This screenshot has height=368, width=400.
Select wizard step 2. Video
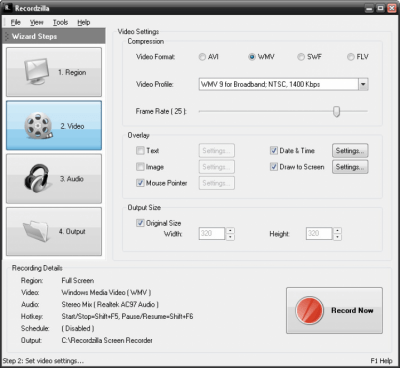[x=54, y=125]
